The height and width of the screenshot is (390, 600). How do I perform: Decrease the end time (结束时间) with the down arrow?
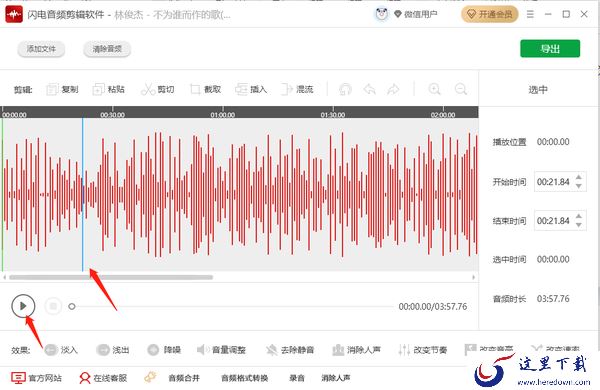(x=579, y=225)
